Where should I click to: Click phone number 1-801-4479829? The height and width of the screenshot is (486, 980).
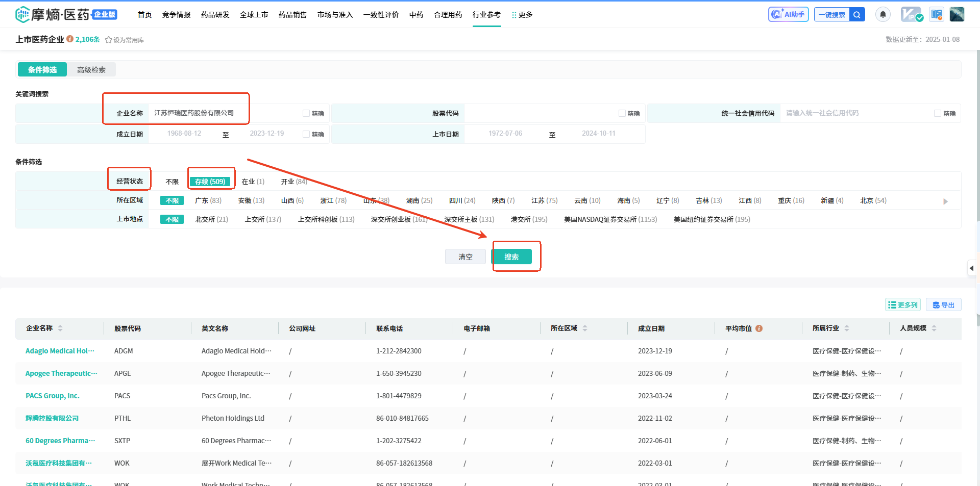pyautogui.click(x=399, y=396)
